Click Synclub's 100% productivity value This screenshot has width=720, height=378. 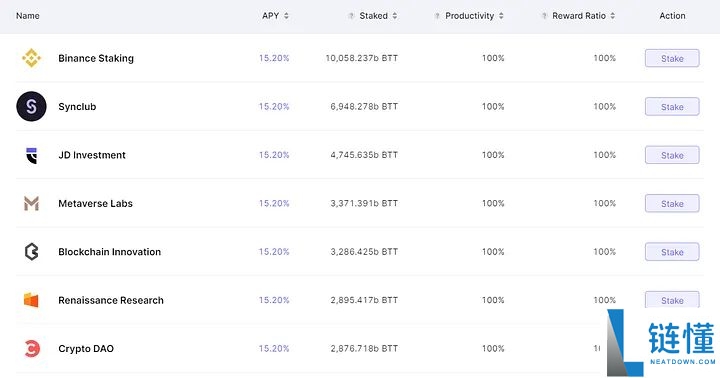click(493, 107)
